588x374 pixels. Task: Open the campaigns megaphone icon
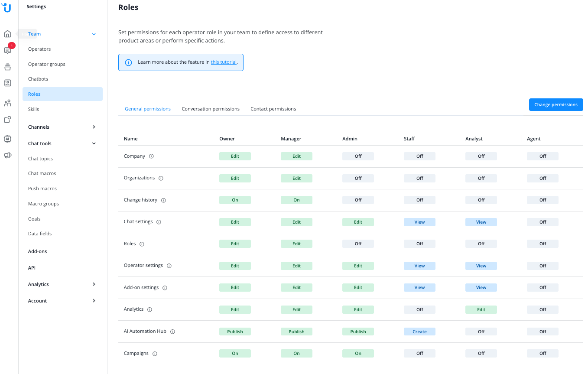pyautogui.click(x=7, y=155)
